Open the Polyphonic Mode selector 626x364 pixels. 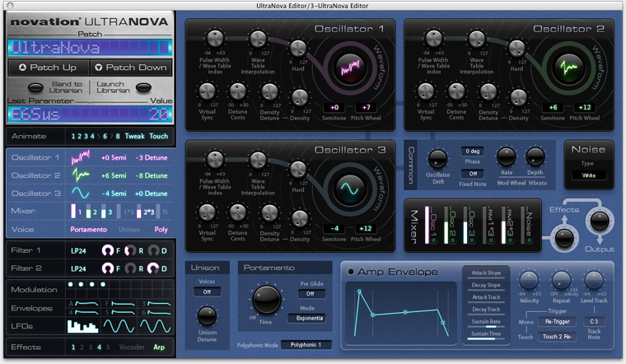(x=306, y=345)
